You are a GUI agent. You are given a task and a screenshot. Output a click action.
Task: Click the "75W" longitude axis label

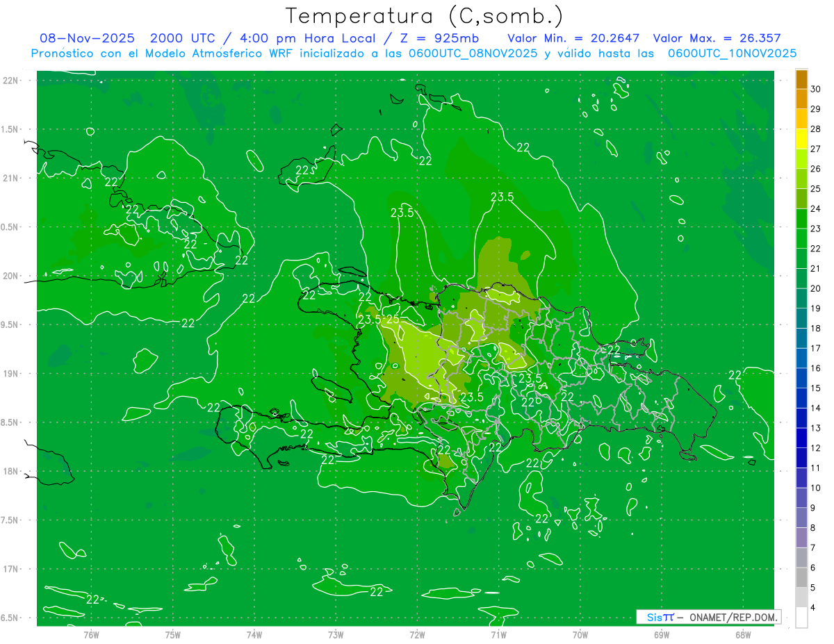point(173,635)
